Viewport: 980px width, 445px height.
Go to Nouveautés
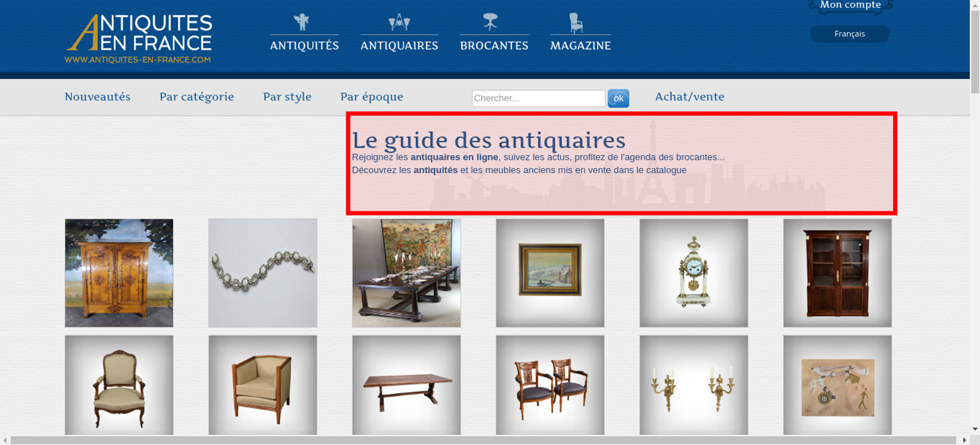pyautogui.click(x=98, y=97)
